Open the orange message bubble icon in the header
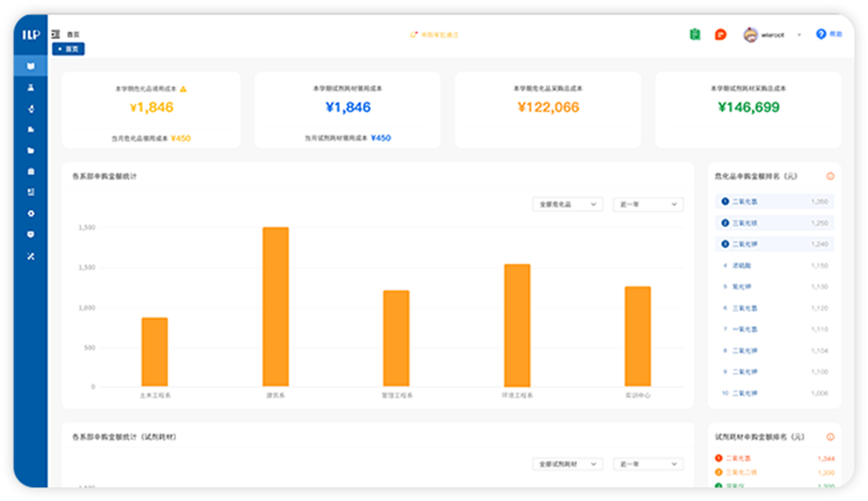The width and height of the screenshot is (868, 501). pyautogui.click(x=720, y=35)
